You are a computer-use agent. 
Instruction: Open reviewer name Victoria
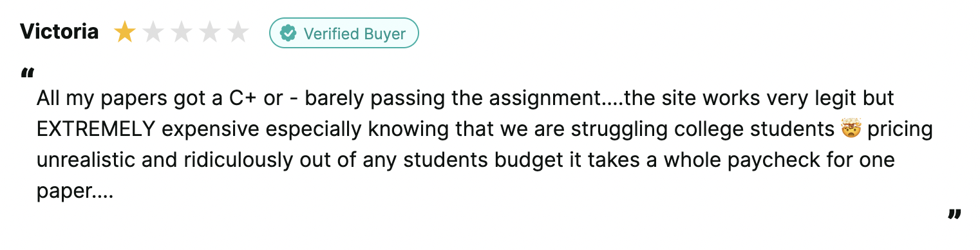coord(59,32)
